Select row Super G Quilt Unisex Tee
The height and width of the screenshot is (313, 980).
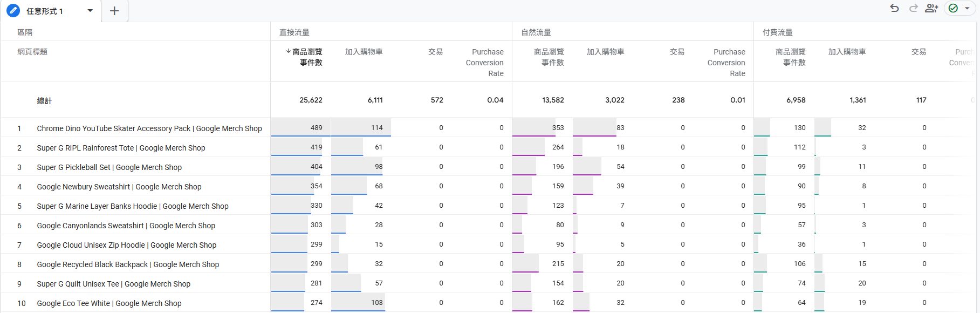tap(113, 284)
